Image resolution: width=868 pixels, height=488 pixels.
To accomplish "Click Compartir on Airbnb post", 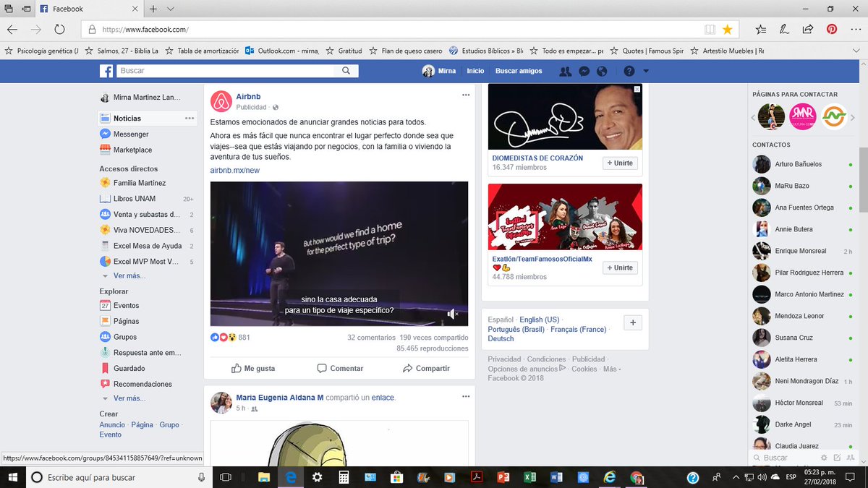I will (x=426, y=368).
